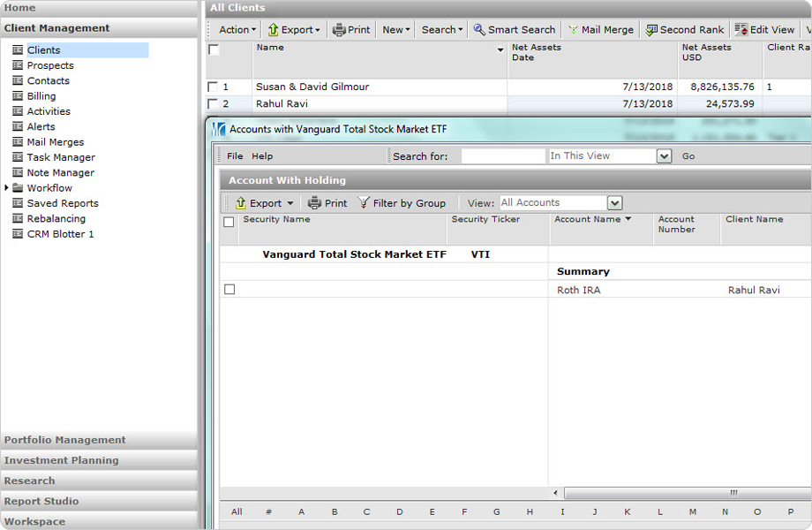Click the Smart Search magnifier icon
Image resolution: width=812 pixels, height=530 pixels.
[479, 30]
